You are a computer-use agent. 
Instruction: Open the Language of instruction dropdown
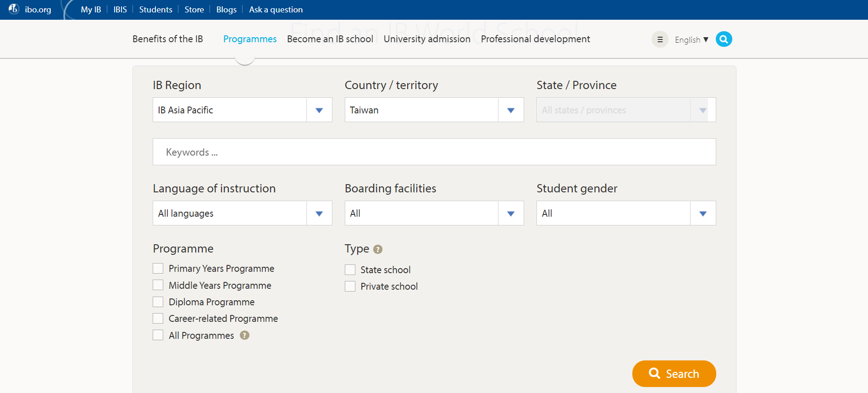(242, 213)
